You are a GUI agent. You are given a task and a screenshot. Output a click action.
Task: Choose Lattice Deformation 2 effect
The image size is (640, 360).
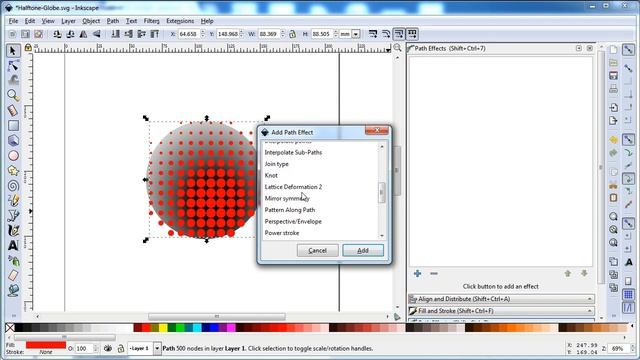click(x=293, y=187)
